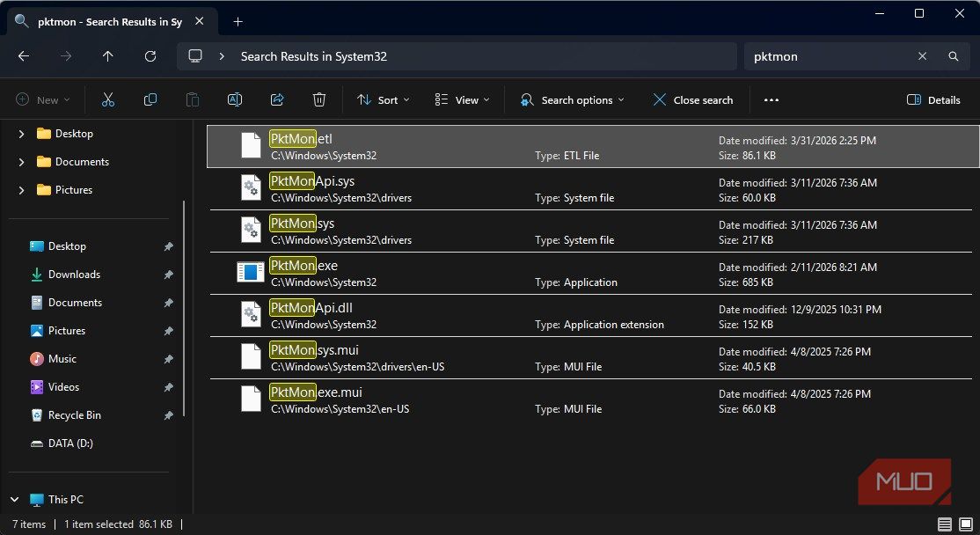Go forward with the right arrow
Viewport: 980px width, 535px height.
[66, 56]
